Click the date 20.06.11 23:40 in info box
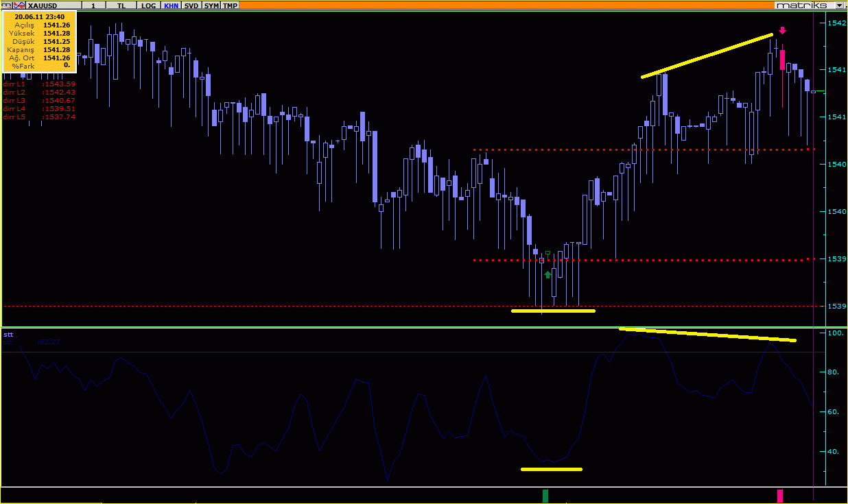This screenshot has width=848, height=504. [40, 16]
